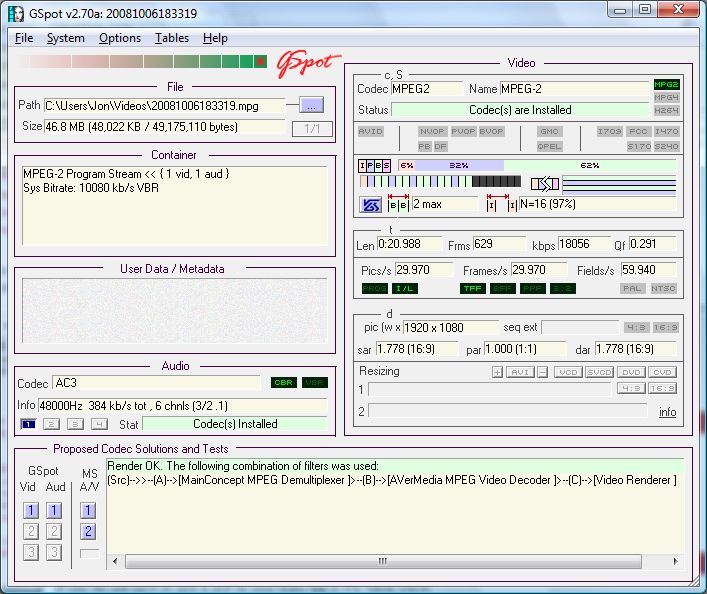Click the I709 colorimetry indicator
Screen dimensions: 707x594
click(610, 132)
